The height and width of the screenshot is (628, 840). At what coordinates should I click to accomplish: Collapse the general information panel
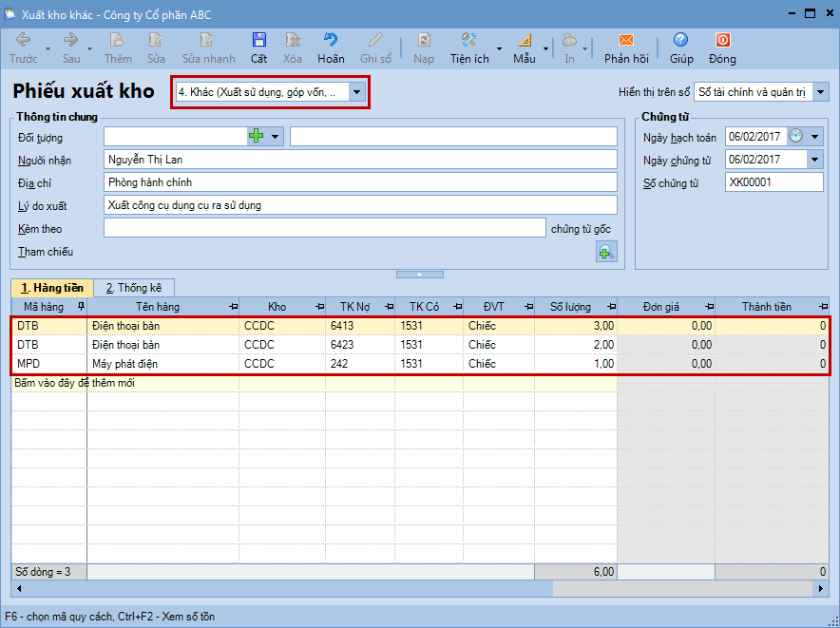pyautogui.click(x=419, y=274)
